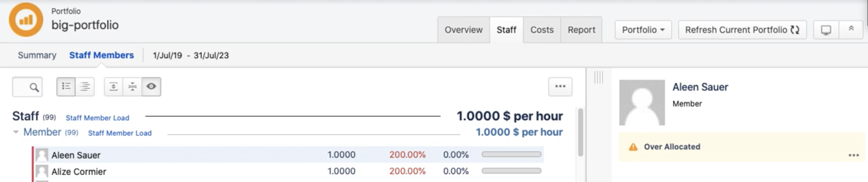The width and height of the screenshot is (868, 182).
Task: Toggle the eye visibility button
Action: pos(151,87)
